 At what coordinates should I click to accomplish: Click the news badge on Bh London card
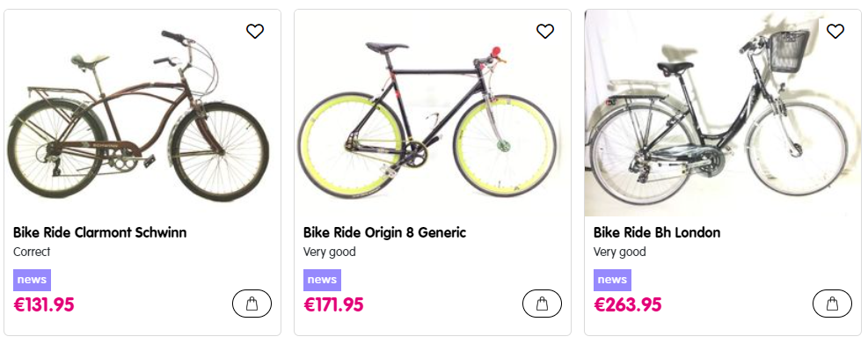click(x=612, y=280)
